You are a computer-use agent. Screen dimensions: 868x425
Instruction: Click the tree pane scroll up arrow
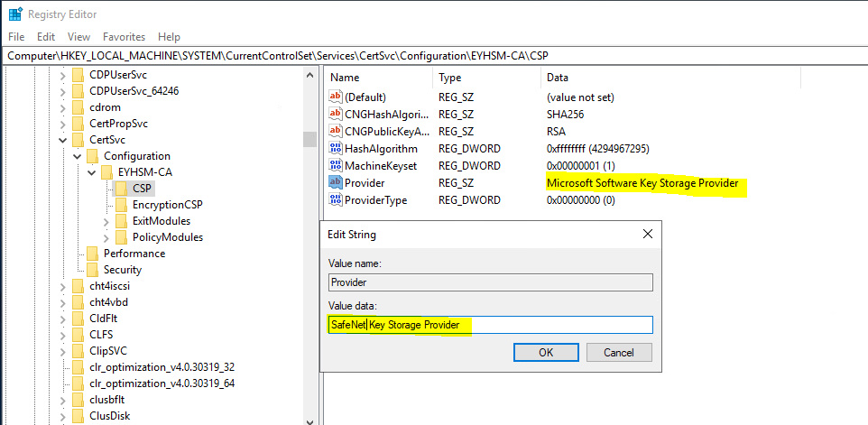pos(310,75)
